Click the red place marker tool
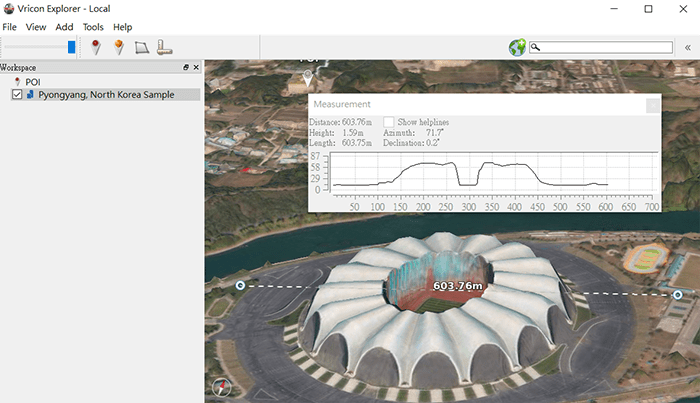The width and height of the screenshot is (700, 403). (96, 47)
